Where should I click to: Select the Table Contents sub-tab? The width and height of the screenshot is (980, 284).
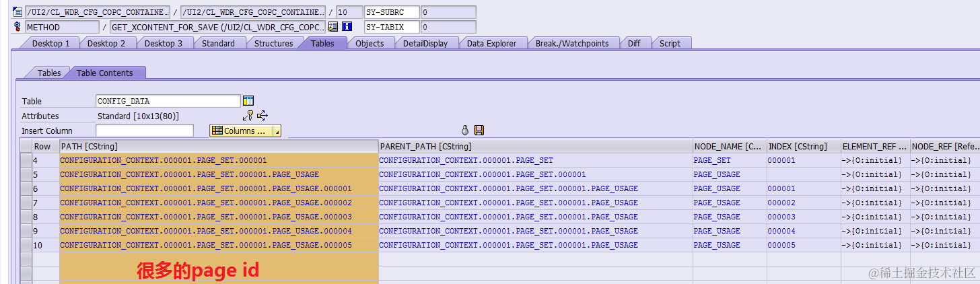pyautogui.click(x=104, y=73)
